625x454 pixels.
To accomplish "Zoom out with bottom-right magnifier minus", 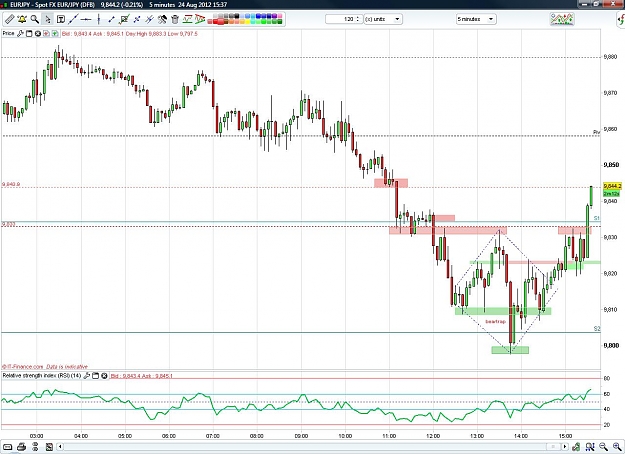I will 603,447.
